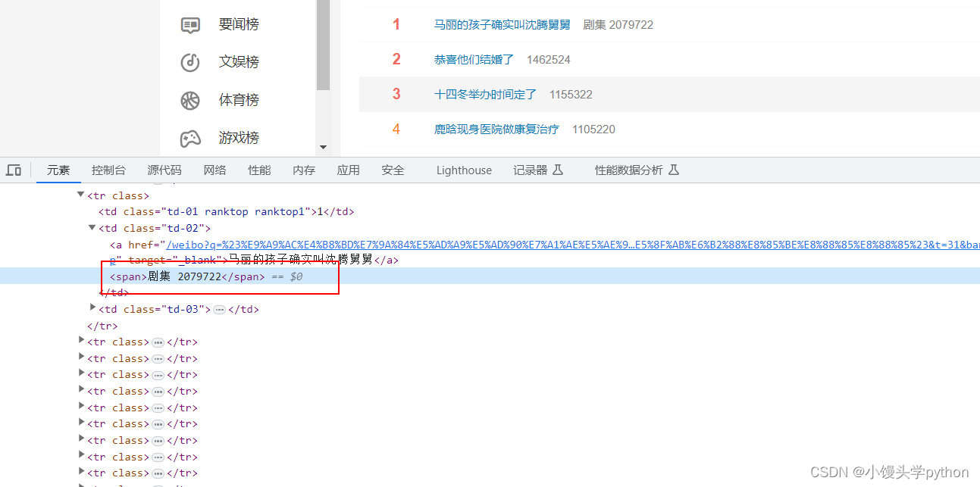The height and width of the screenshot is (487, 980).
Task: Open the Lighthouse tab
Action: pos(464,170)
